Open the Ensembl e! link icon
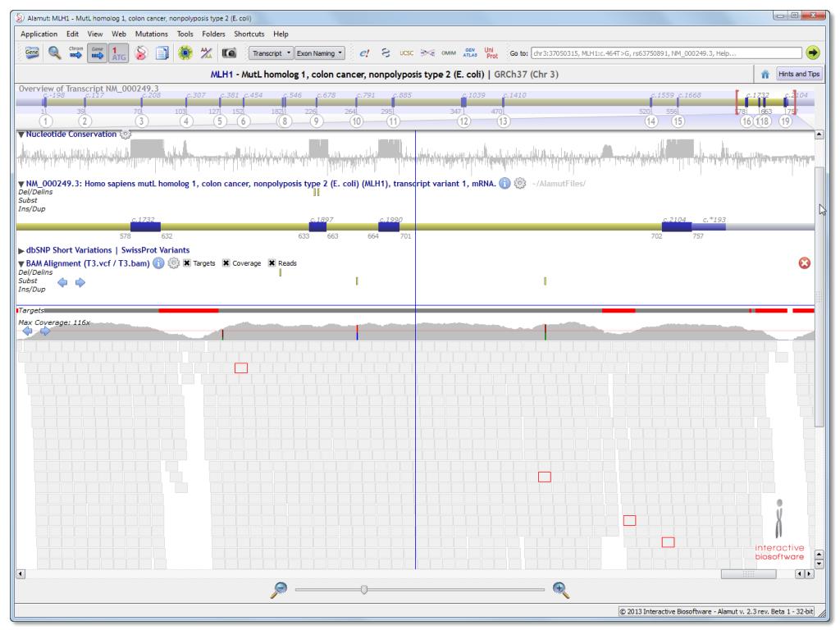This screenshot has width=840, height=630. coord(364,53)
